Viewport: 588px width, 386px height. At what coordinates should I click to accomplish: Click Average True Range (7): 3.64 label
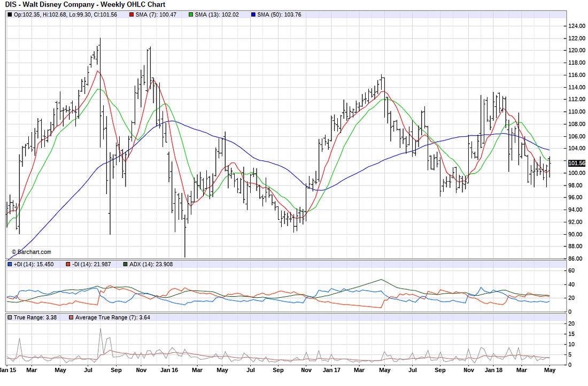[113, 318]
